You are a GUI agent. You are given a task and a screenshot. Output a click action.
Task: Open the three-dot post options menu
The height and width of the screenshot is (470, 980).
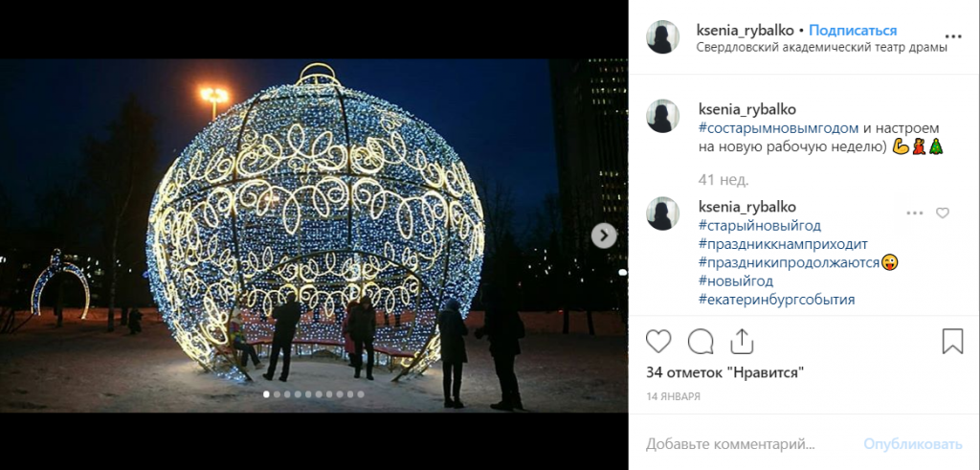(954, 37)
